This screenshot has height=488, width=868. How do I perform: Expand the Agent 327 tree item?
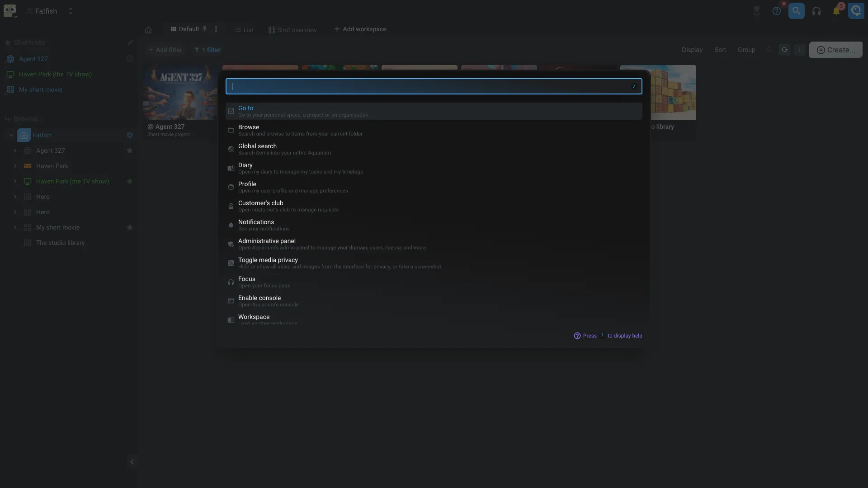tap(15, 150)
